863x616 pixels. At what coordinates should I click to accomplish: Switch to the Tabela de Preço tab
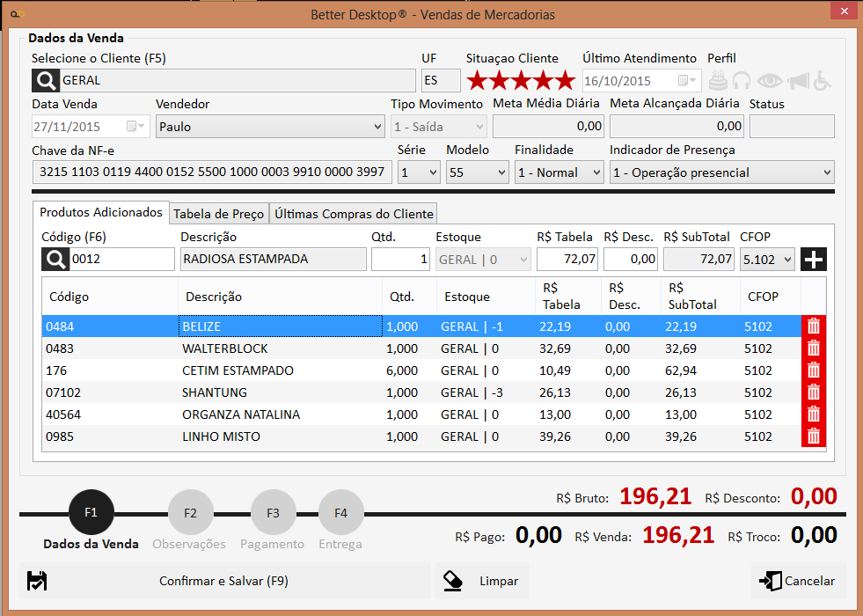click(217, 214)
